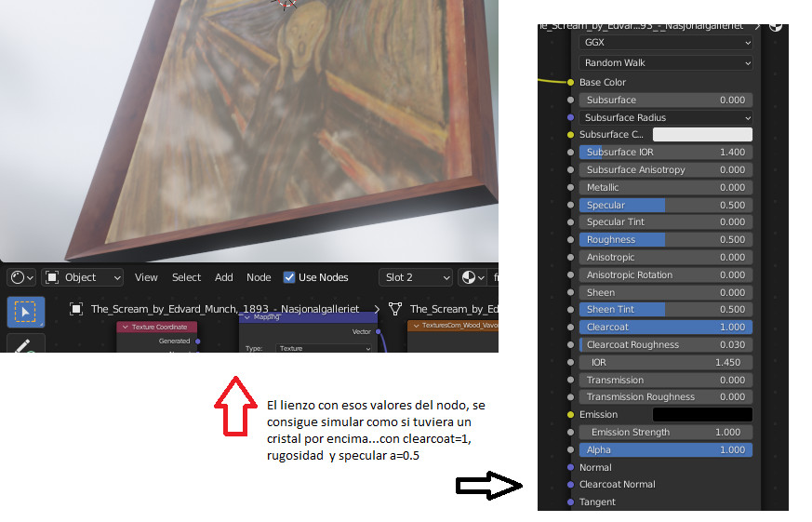Click the The_Scream object breadcrumb name
This screenshot has width=812, height=522.
pyautogui.click(x=225, y=309)
